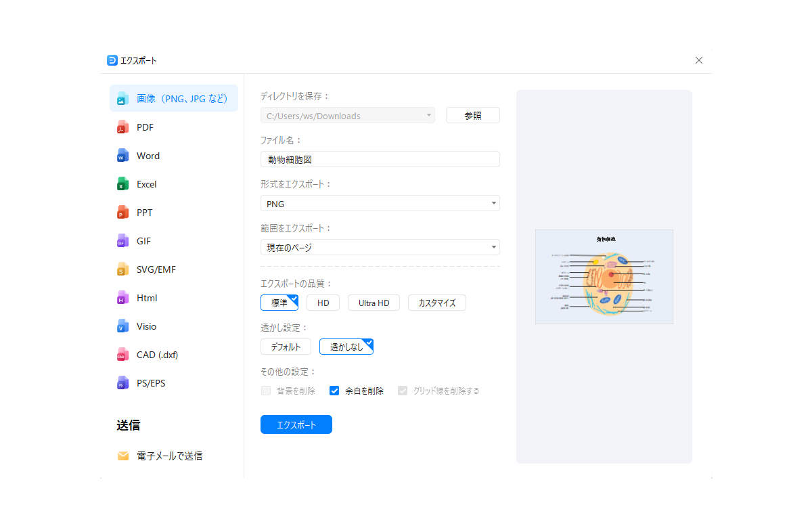Click the envelope icon for email sending
The height and width of the screenshot is (528, 812).
coord(123,456)
